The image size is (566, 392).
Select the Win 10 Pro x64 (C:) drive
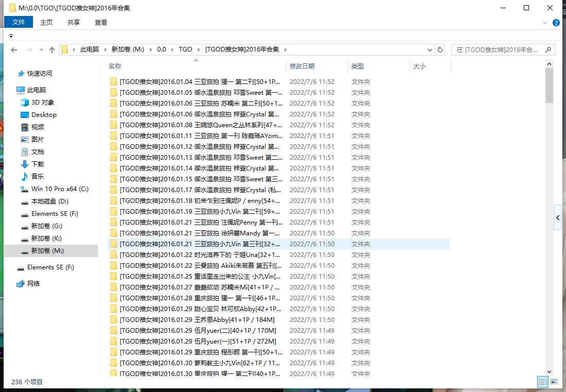point(60,189)
